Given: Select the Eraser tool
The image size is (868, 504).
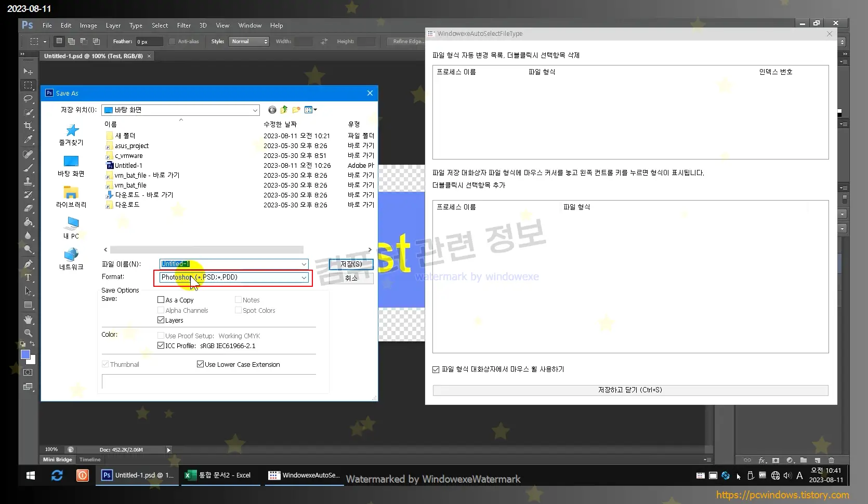Looking at the screenshot, I should (28, 208).
